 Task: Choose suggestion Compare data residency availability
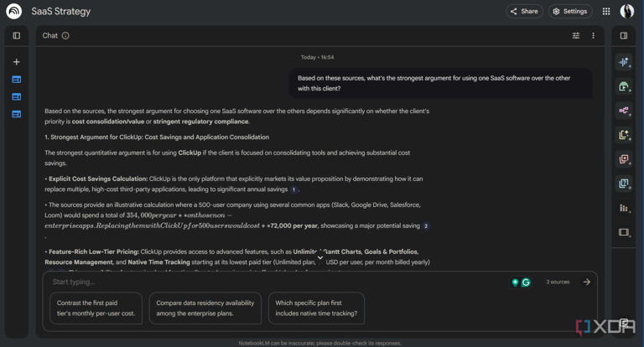pyautogui.click(x=205, y=308)
